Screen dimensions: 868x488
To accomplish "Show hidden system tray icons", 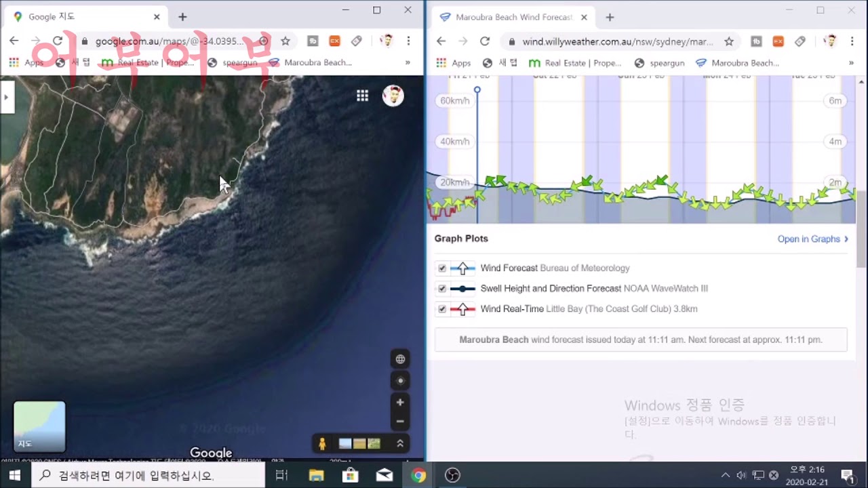I will [x=725, y=475].
